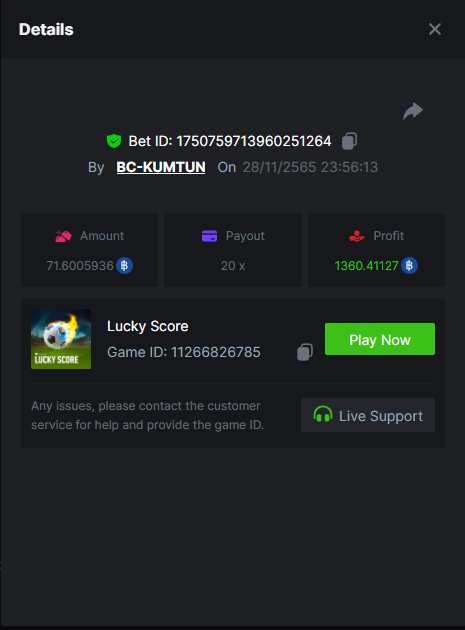Click the 20 x payout value
The image size is (465, 630).
(233, 266)
